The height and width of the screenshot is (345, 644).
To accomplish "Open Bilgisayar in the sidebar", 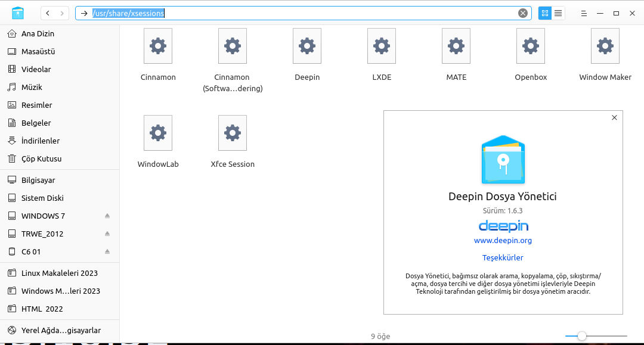I will click(60, 180).
